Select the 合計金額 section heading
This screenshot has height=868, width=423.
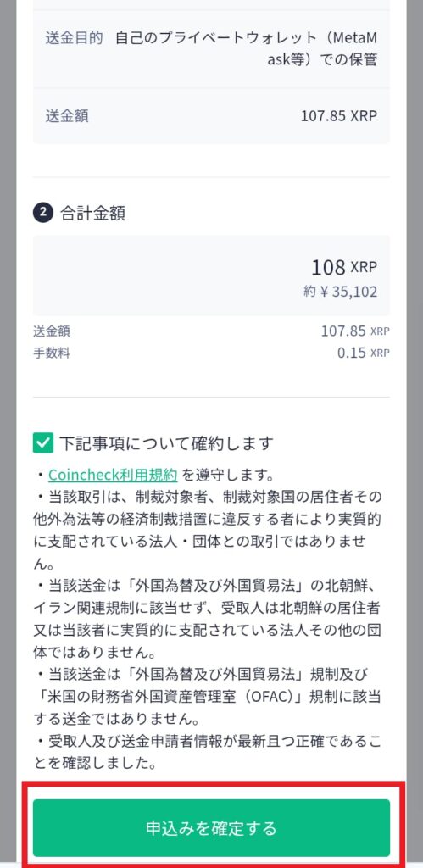coord(92,214)
